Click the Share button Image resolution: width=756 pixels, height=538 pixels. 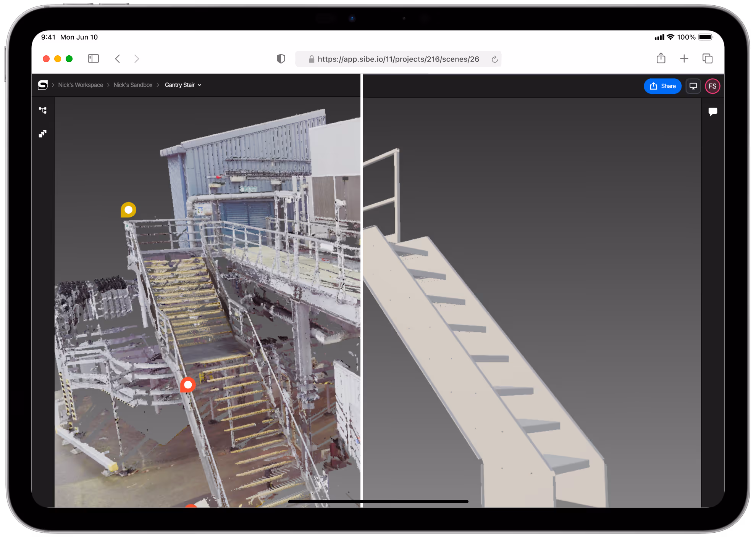pos(662,86)
